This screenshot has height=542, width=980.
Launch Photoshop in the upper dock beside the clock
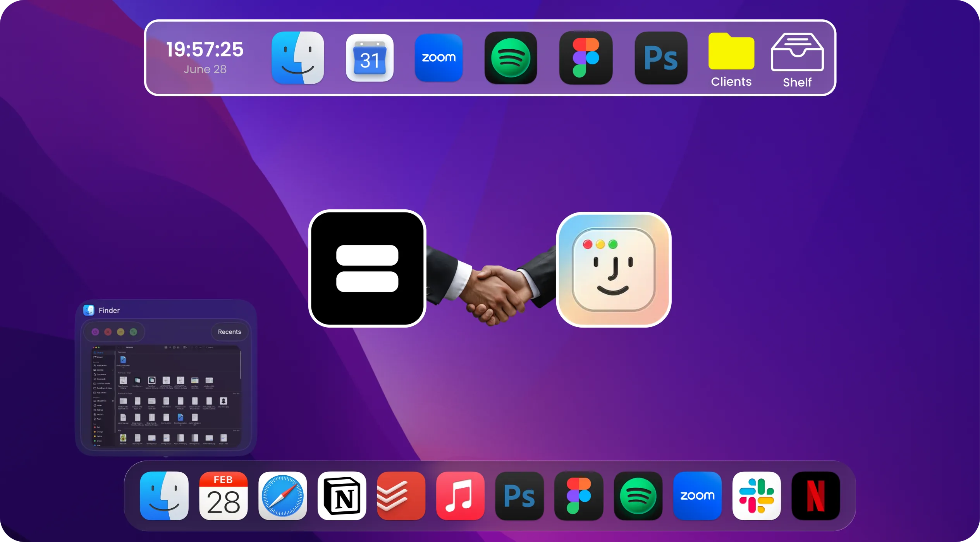pyautogui.click(x=661, y=58)
